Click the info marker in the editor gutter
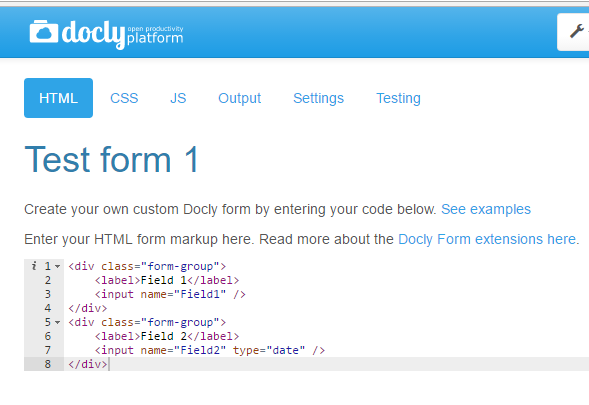This screenshot has width=589, height=405. click(x=34, y=266)
